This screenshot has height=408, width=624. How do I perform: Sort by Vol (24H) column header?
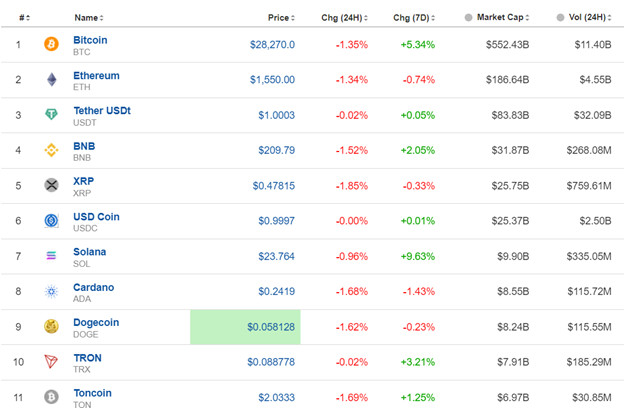(x=590, y=17)
